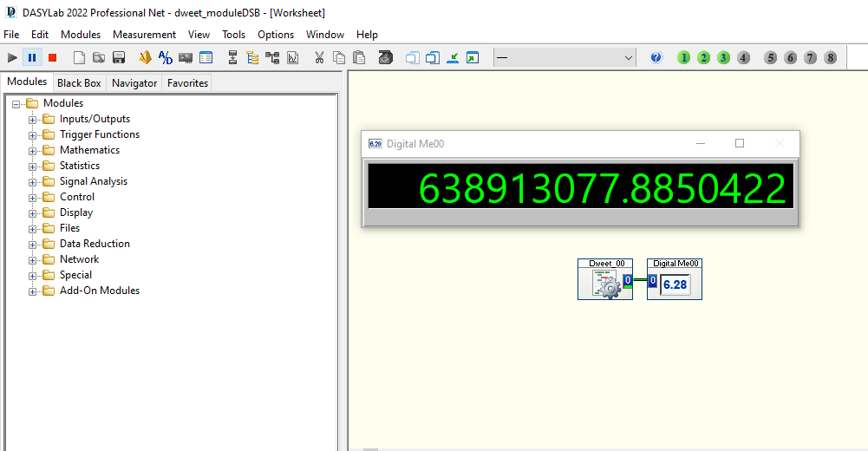Open the File menu
868x451 pixels.
point(11,35)
